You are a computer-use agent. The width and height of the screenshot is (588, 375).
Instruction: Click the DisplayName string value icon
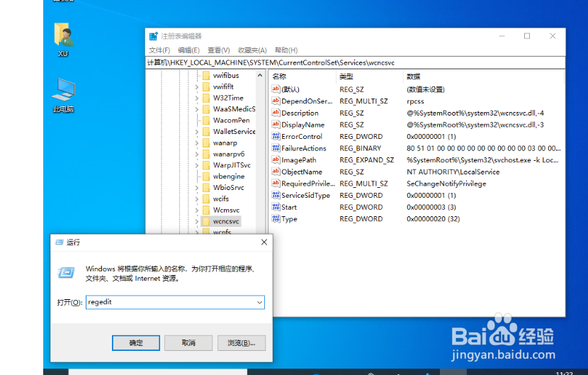[276, 124]
